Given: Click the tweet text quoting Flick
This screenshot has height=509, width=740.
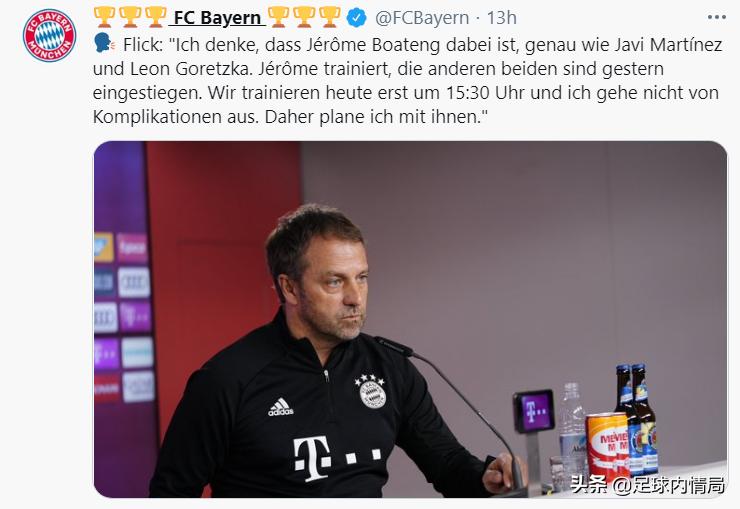Looking at the screenshot, I should point(407,80).
